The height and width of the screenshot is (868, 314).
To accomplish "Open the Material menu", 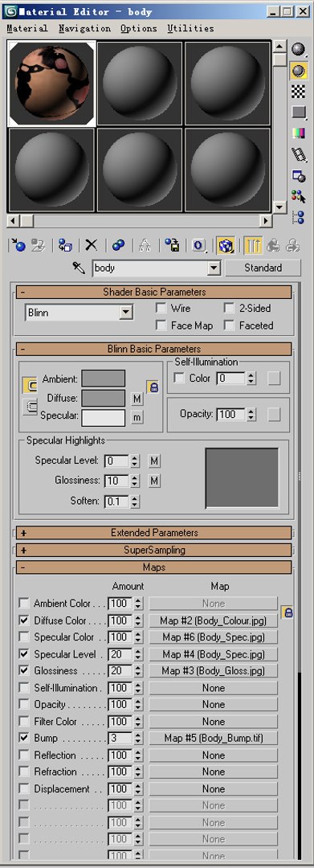I will point(27,28).
